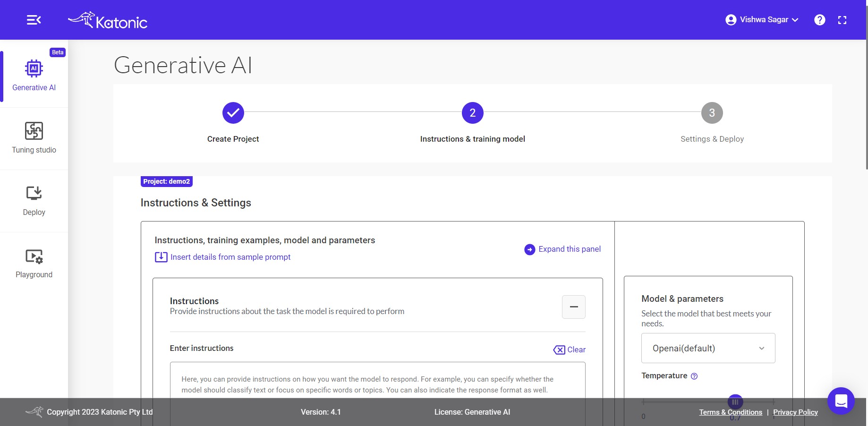Screen dimensions: 868x426
Task: Click the user avatar icon
Action: point(731,20)
